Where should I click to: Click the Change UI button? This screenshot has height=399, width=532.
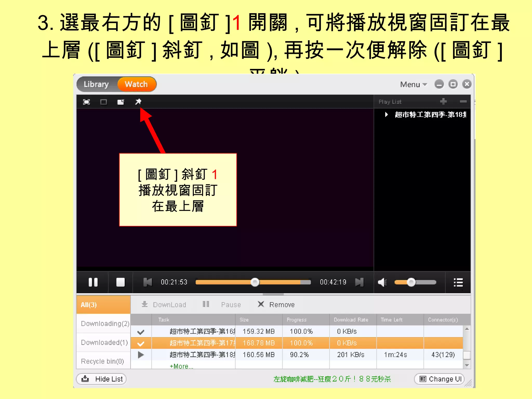click(439, 379)
